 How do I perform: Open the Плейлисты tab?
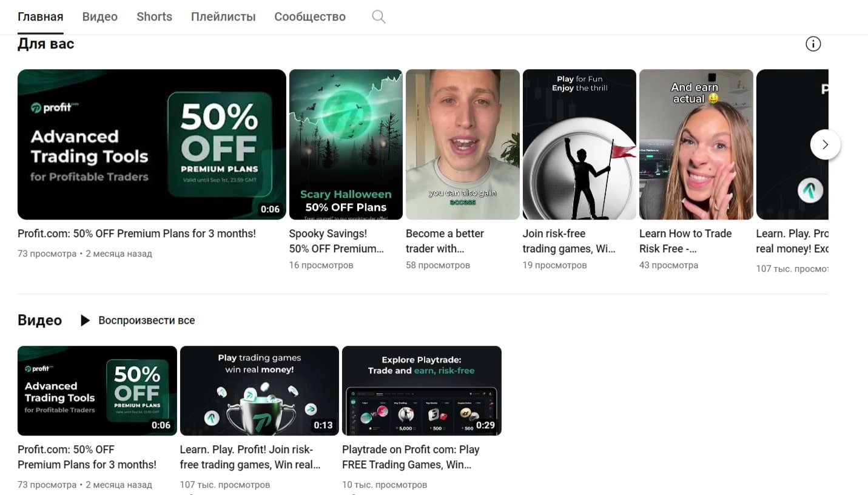pyautogui.click(x=223, y=17)
